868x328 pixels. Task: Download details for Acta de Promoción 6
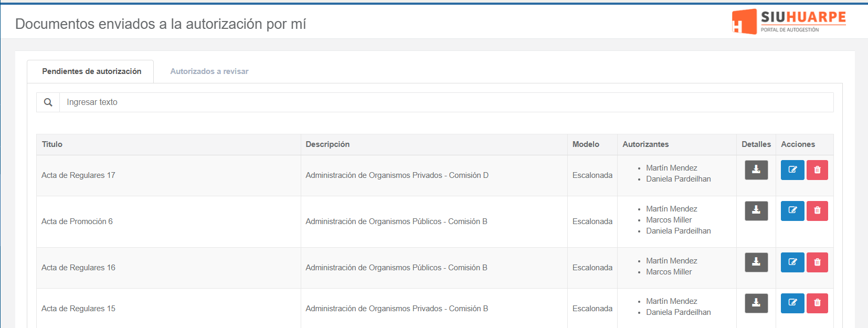756,211
